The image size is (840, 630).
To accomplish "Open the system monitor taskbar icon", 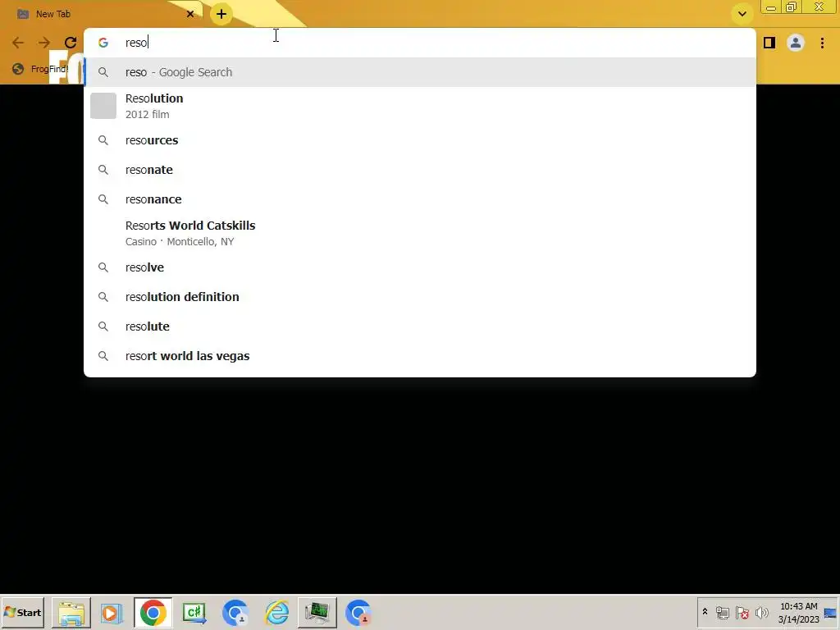I will [x=317, y=612].
